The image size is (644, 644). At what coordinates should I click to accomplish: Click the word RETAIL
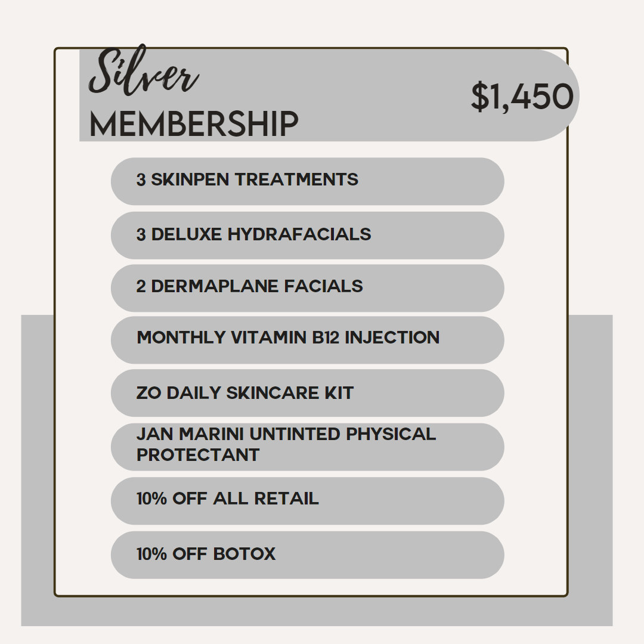point(286,498)
